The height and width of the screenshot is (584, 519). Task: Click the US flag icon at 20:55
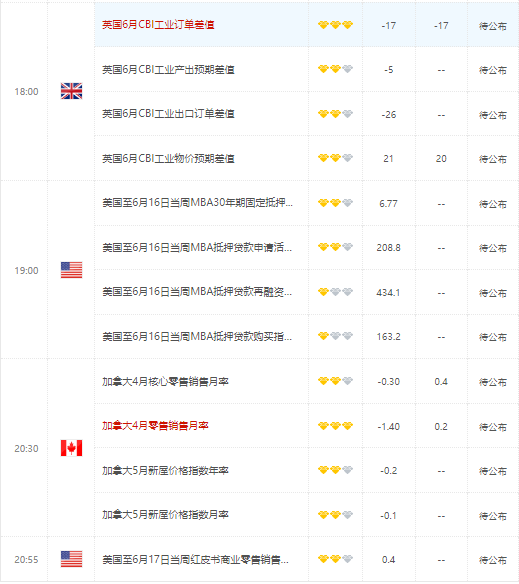71,559
